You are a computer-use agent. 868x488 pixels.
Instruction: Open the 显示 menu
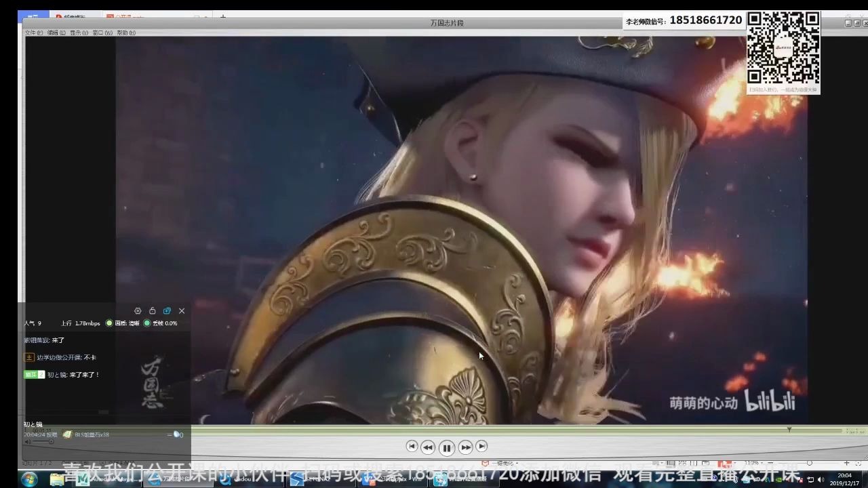(79, 33)
